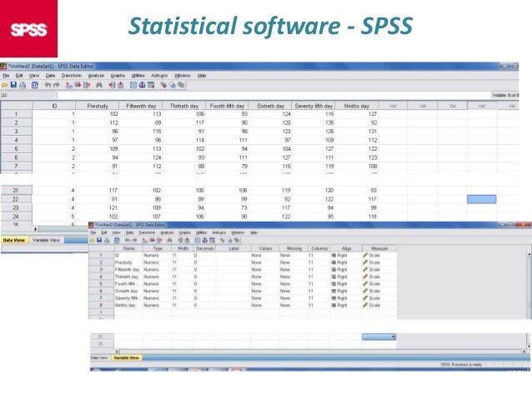Image resolution: width=532 pixels, height=399 pixels.
Task: Click Scale measure cell for ID variable
Action: tap(379, 255)
